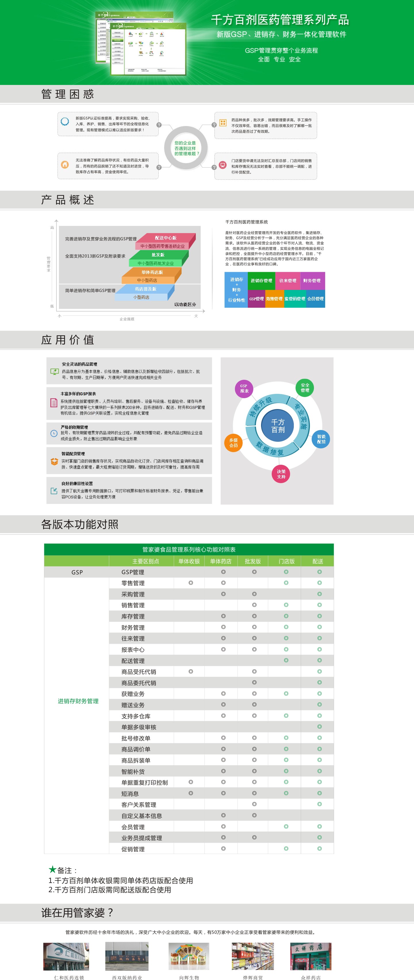Open the 众祥药店 storefront thumbnail
Viewport: 414px width, 980px height.
(x=310, y=956)
